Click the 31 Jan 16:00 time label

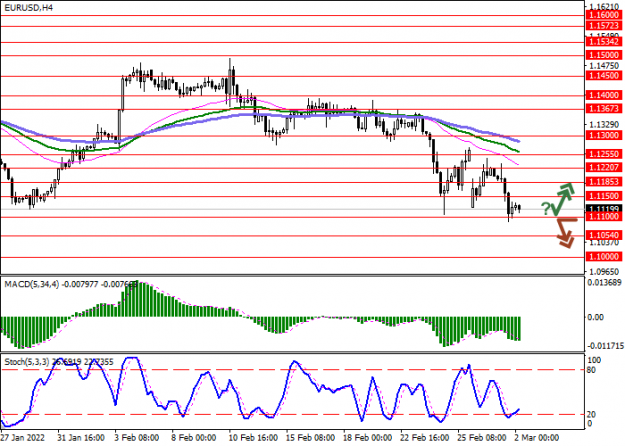[81, 438]
